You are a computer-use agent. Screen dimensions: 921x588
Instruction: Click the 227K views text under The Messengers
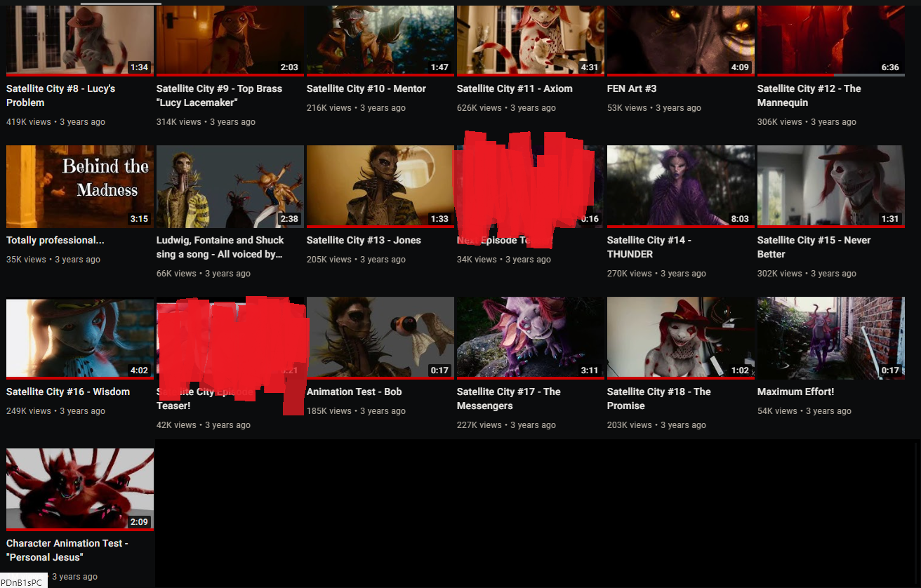click(x=479, y=425)
